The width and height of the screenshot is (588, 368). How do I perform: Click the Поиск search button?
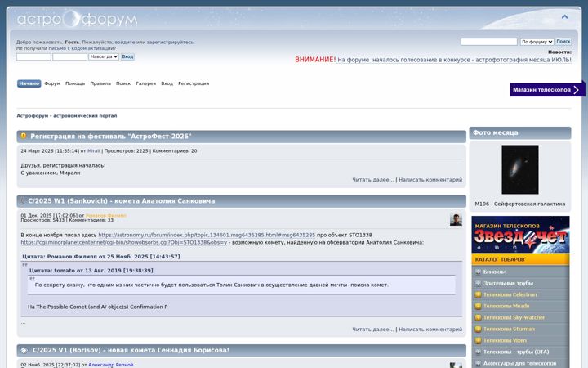[x=563, y=42]
